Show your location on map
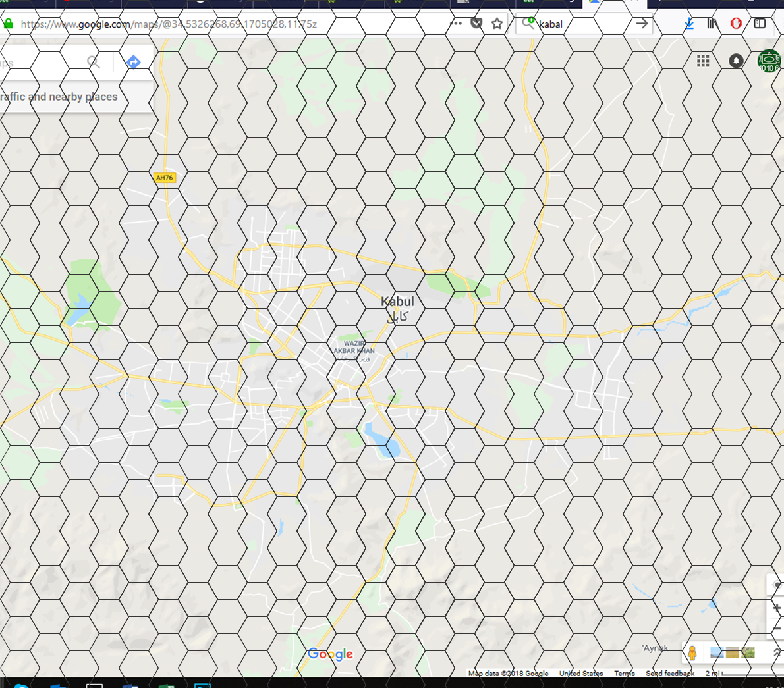The width and height of the screenshot is (784, 688). 777,584
